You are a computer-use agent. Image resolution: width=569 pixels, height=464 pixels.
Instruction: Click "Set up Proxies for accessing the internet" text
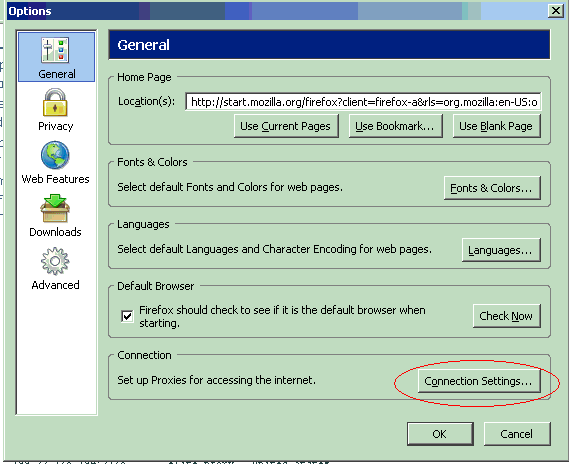[216, 380]
